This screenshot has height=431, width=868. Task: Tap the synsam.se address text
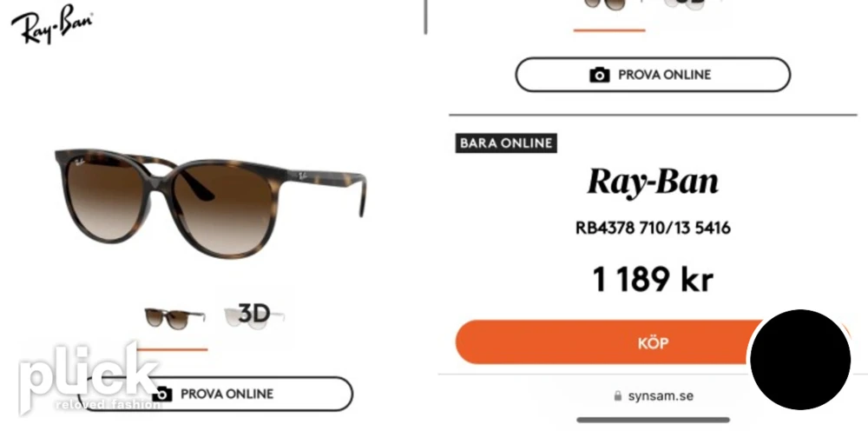coord(661,396)
